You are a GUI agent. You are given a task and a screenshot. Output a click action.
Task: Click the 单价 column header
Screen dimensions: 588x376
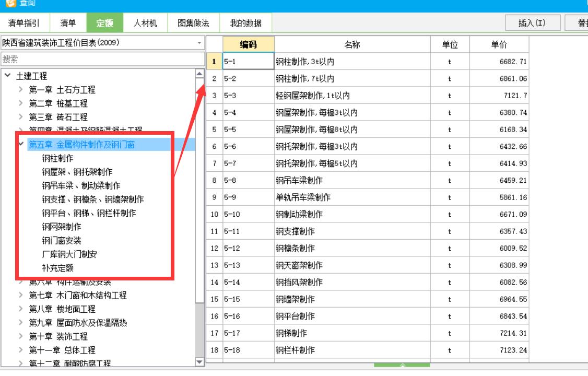499,44
